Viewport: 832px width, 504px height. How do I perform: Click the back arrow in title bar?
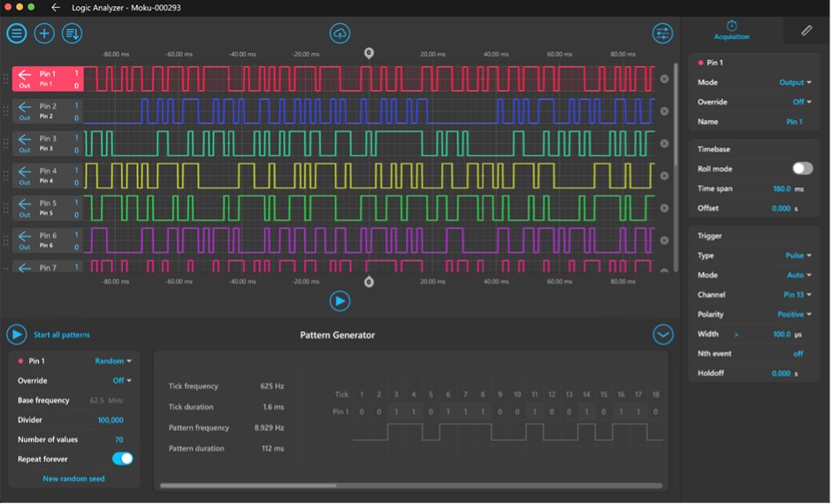[x=56, y=7]
